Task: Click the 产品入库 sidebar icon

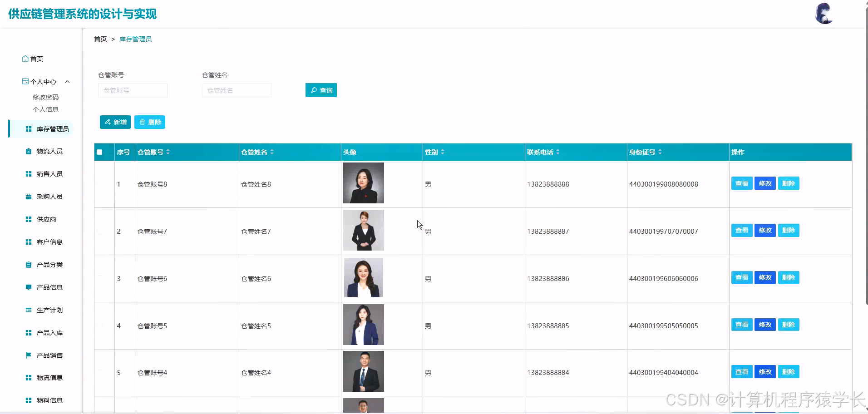Action: (x=29, y=333)
